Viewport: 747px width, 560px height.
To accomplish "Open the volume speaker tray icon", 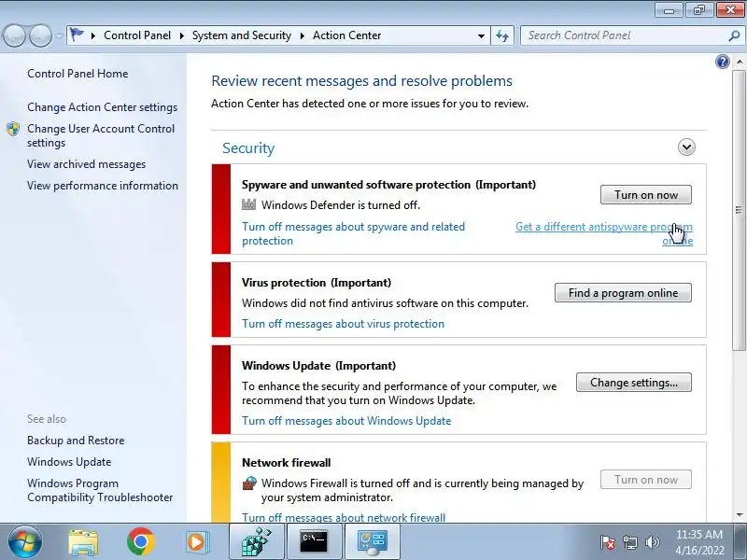I will 652,542.
